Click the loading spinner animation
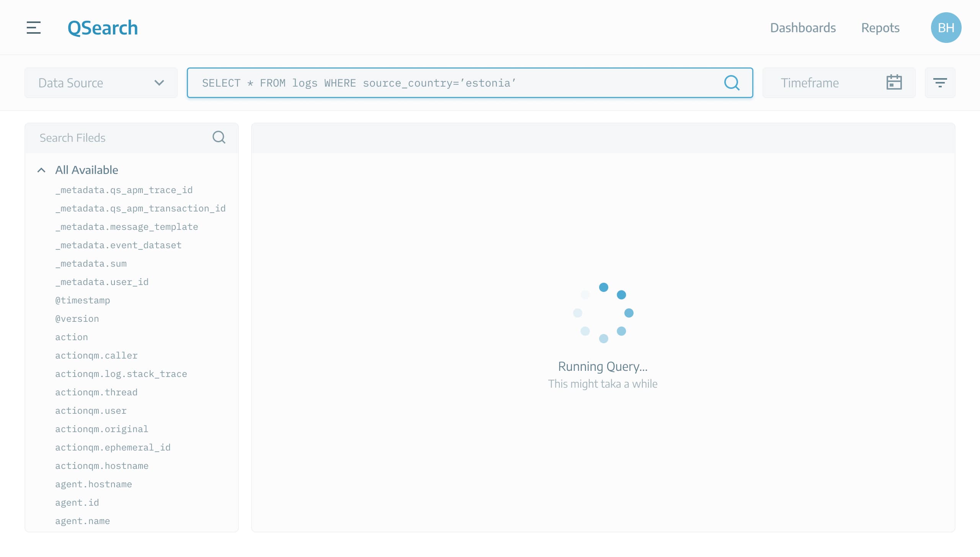Image resolution: width=980 pixels, height=557 pixels. (x=603, y=313)
